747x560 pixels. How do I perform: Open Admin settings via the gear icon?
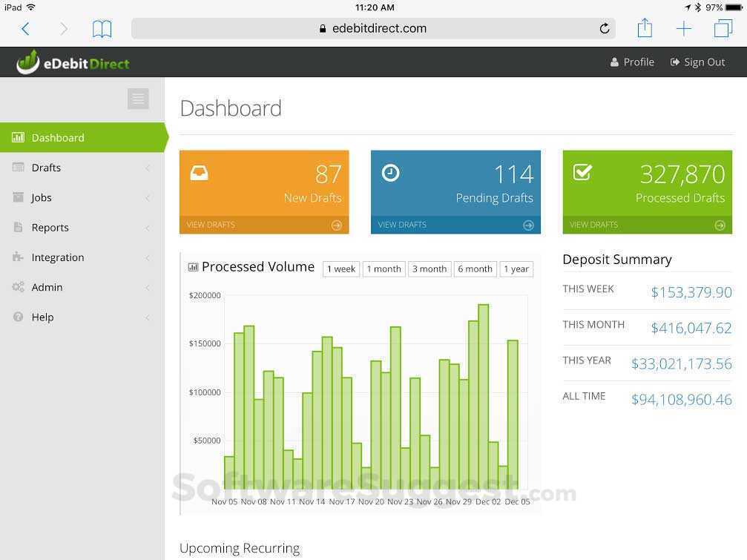[18, 287]
